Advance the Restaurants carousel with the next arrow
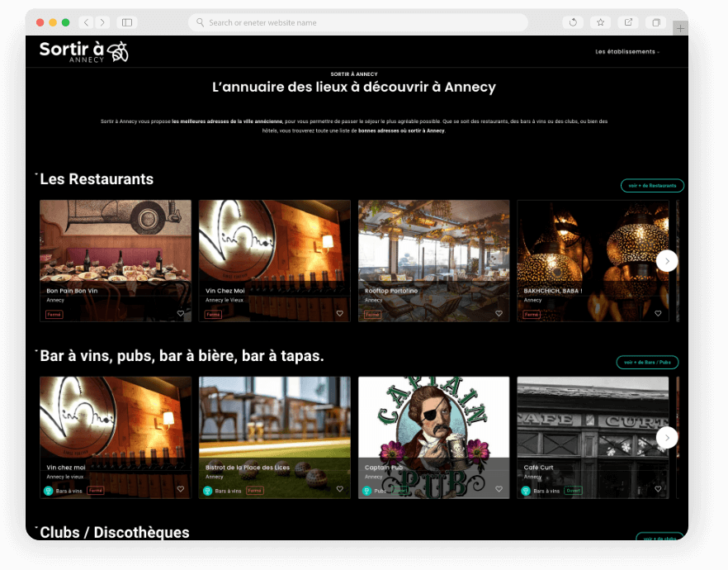This screenshot has height=570, width=728. 667,261
